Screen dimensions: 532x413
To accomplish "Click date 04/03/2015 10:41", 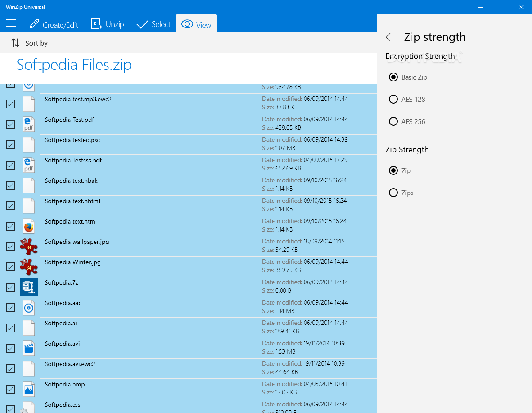I will click(325, 384).
